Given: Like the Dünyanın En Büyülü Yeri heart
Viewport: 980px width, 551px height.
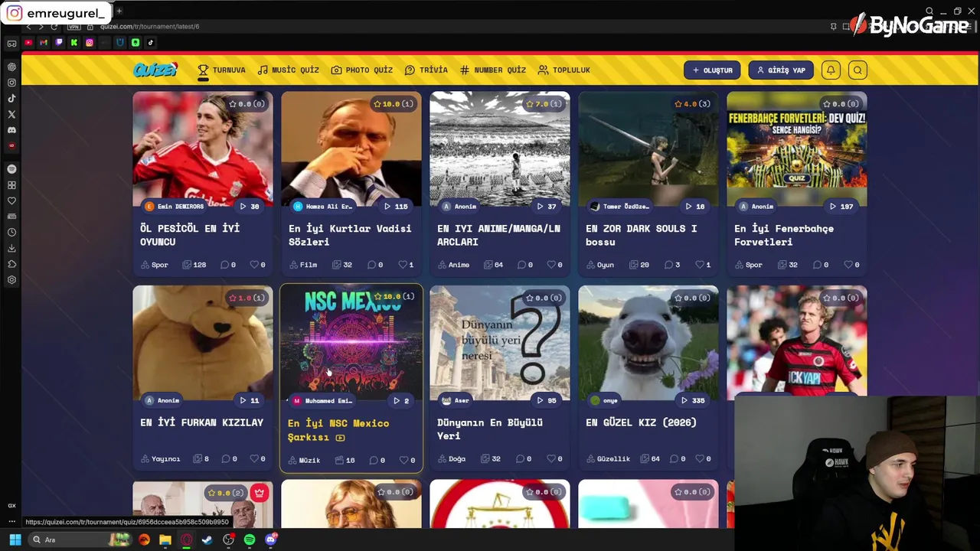Looking at the screenshot, I should (551, 459).
